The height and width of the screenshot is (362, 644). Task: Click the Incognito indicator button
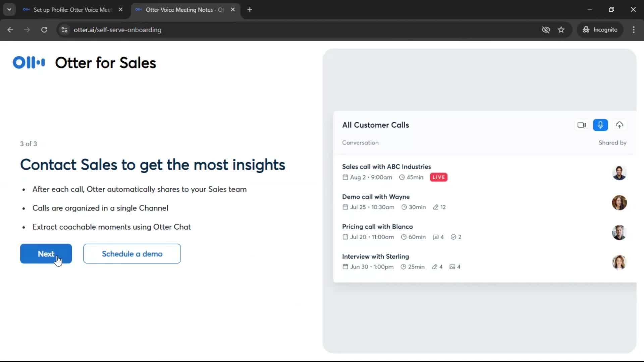pyautogui.click(x=600, y=30)
